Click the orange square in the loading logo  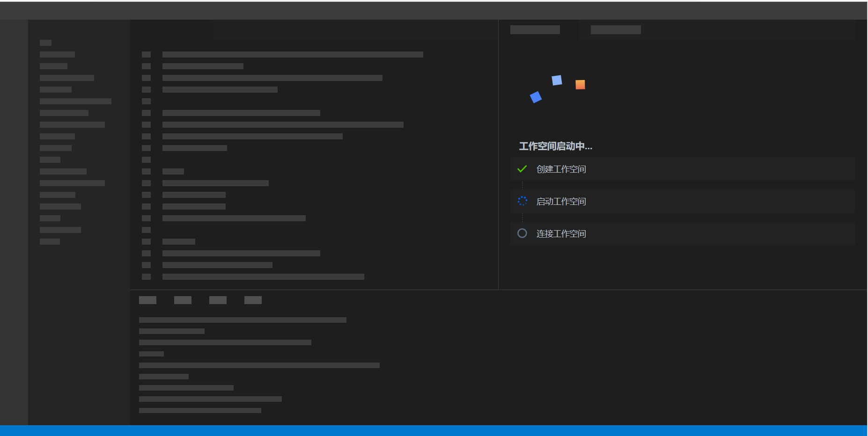[x=580, y=85]
